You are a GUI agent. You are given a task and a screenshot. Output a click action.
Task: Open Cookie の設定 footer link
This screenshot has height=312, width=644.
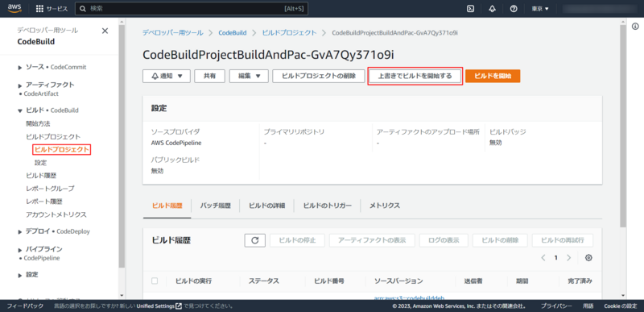[620, 306]
